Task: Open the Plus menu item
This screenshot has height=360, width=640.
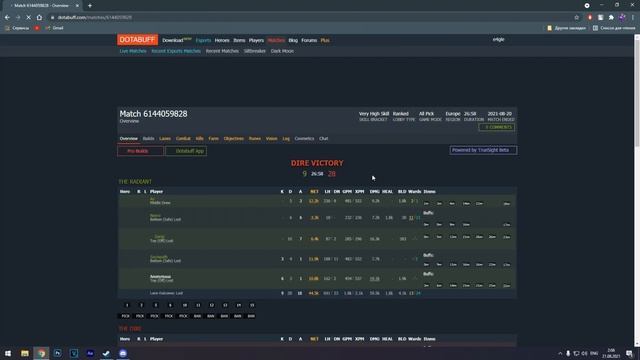Action: pos(325,40)
